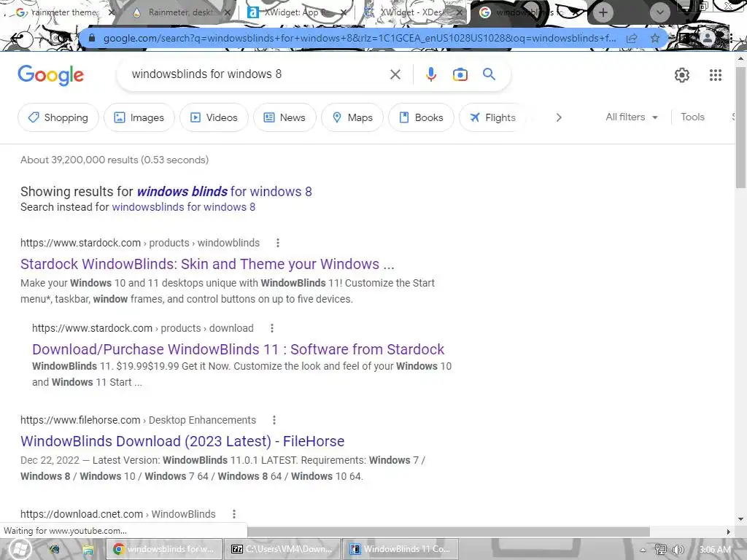Close the 'Rainmeter, deskt...' tab
747x560 pixels.
pos(228,12)
